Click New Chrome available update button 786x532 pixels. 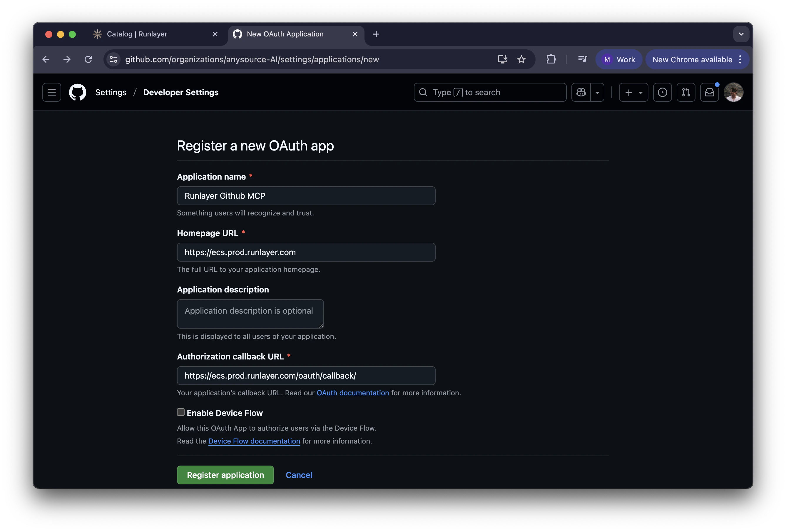point(692,60)
